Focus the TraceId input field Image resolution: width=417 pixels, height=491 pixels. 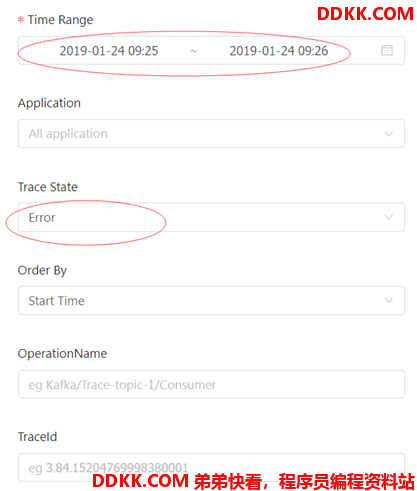pos(211,467)
